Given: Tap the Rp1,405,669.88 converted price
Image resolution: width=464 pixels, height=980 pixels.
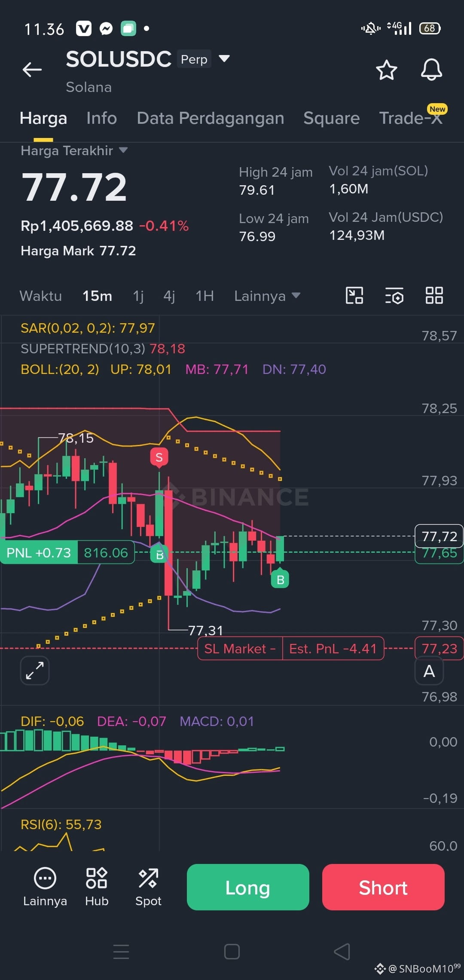Looking at the screenshot, I should (x=77, y=226).
